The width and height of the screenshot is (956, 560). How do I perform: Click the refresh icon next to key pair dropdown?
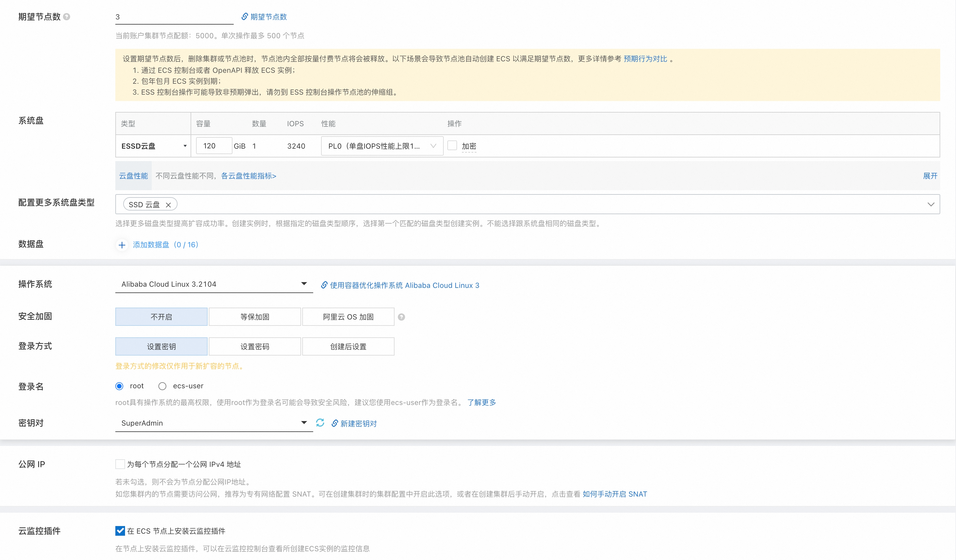point(320,423)
